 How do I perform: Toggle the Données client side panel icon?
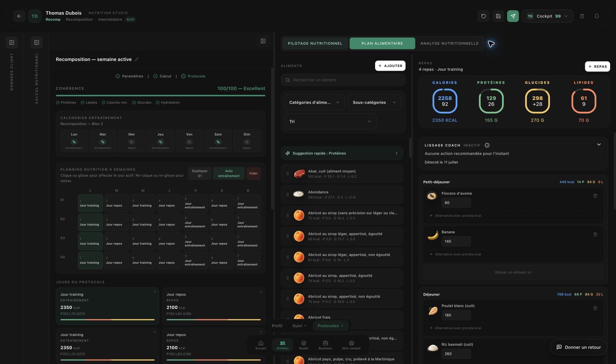[12, 42]
